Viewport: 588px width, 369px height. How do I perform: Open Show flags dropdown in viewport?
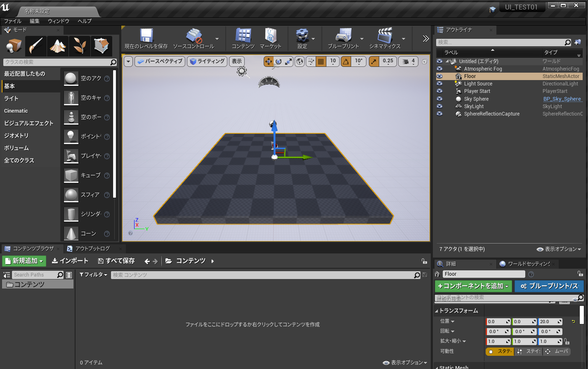click(237, 61)
